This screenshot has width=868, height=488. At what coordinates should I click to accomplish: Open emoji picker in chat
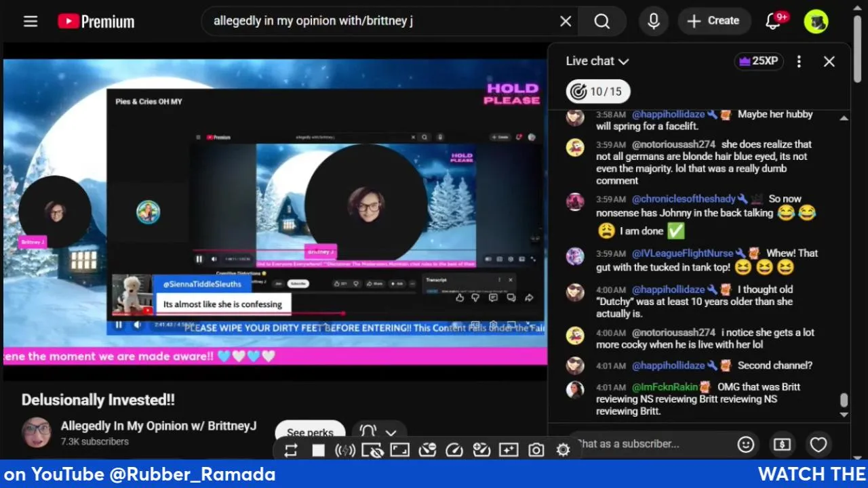[x=746, y=445]
